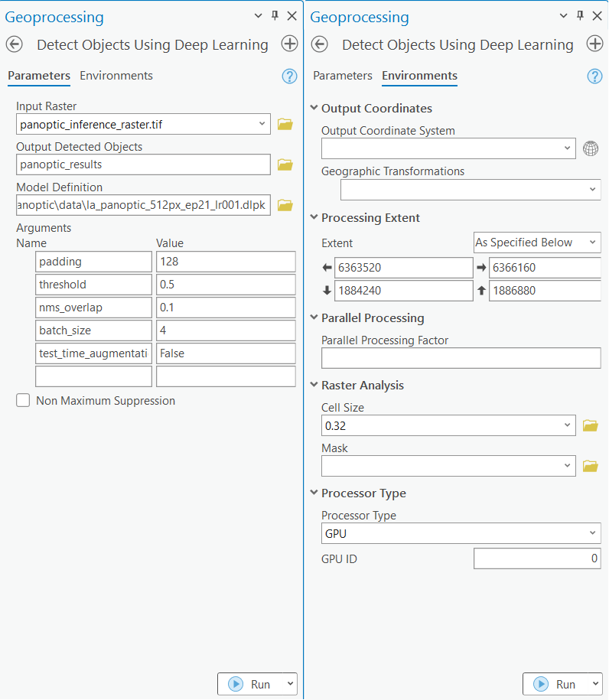Open coordinate system globe picker

click(591, 148)
